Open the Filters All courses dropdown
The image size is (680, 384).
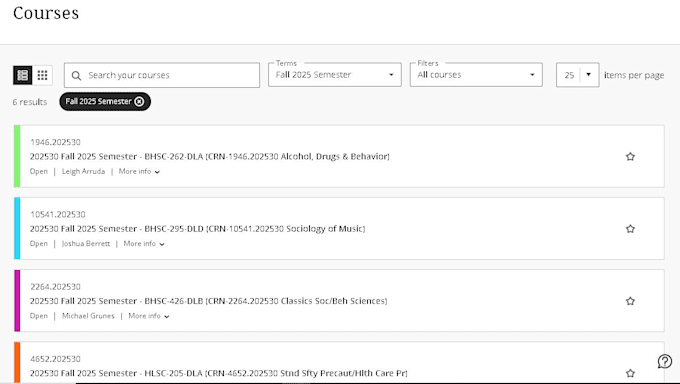[476, 75]
